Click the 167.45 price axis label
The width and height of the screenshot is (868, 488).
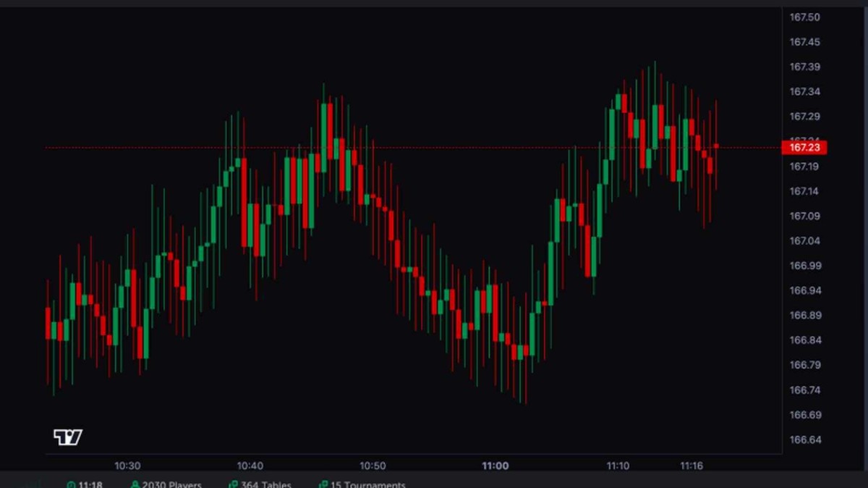(804, 42)
